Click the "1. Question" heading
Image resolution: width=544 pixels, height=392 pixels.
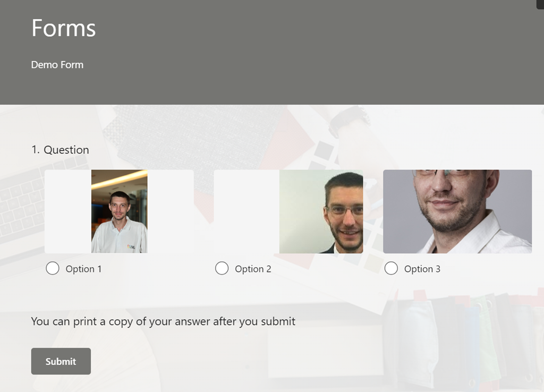click(60, 150)
